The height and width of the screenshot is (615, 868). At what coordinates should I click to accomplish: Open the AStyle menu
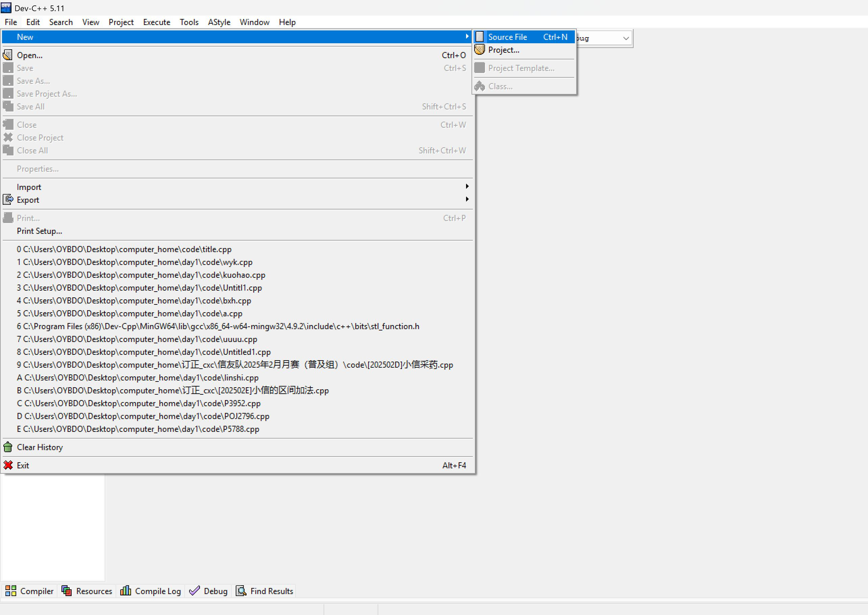coord(219,22)
